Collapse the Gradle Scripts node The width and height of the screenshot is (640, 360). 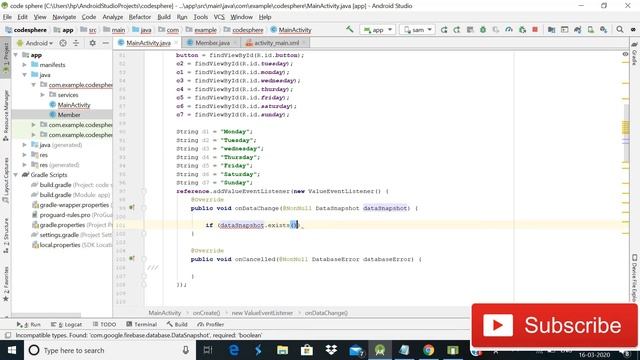pos(16,175)
